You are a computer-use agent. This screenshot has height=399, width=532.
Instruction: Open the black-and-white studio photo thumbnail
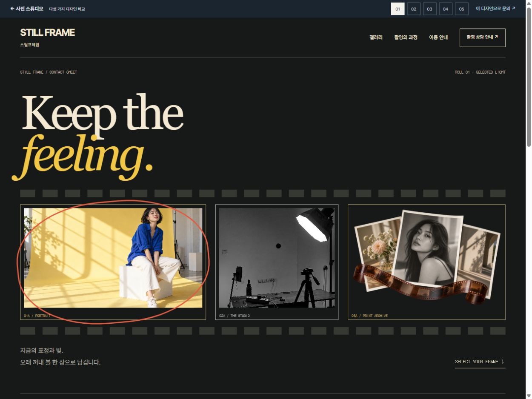tap(277, 258)
